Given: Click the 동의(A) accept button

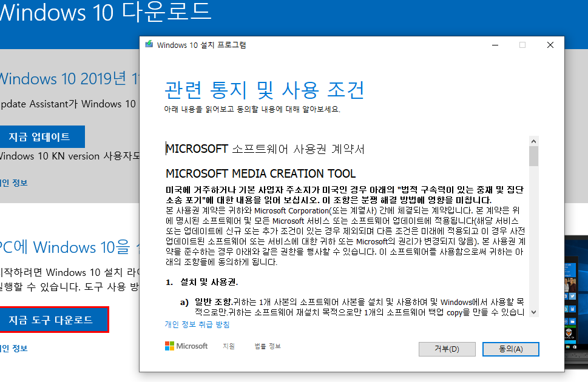Looking at the screenshot, I should (510, 349).
